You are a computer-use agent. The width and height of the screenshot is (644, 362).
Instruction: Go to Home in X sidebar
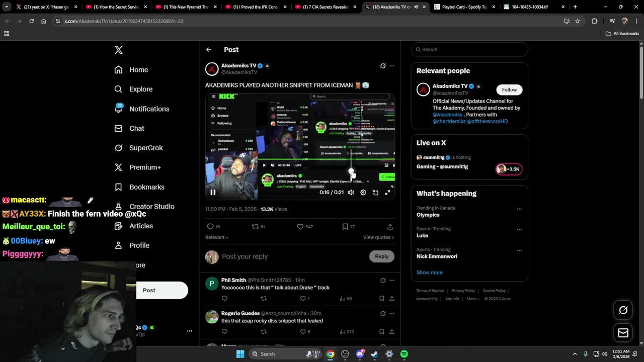(x=131, y=70)
